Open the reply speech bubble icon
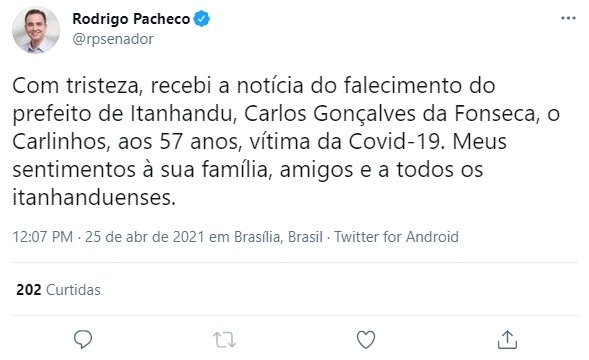The width and height of the screenshot is (589, 360). coord(83,339)
